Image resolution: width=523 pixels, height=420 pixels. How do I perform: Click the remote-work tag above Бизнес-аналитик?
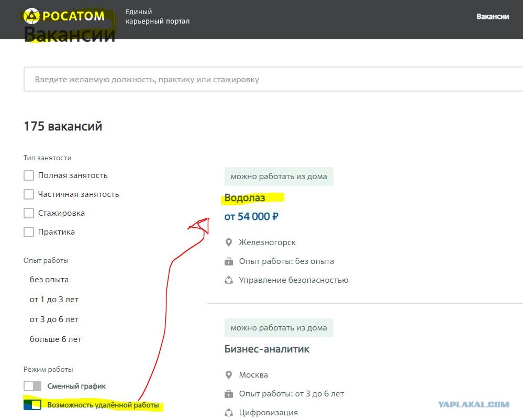tap(279, 328)
